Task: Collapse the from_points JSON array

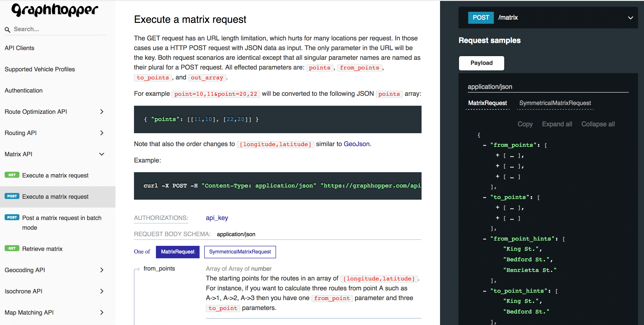Action: click(x=484, y=145)
